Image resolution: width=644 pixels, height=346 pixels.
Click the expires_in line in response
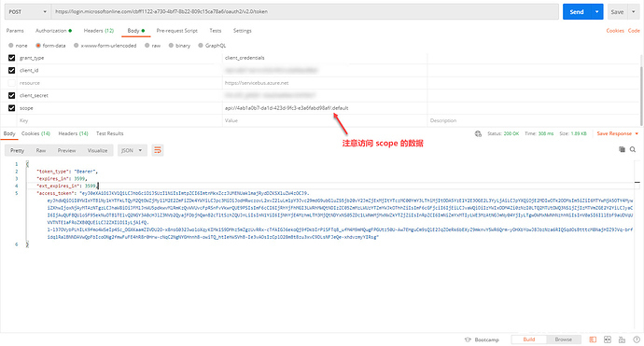tap(62, 179)
